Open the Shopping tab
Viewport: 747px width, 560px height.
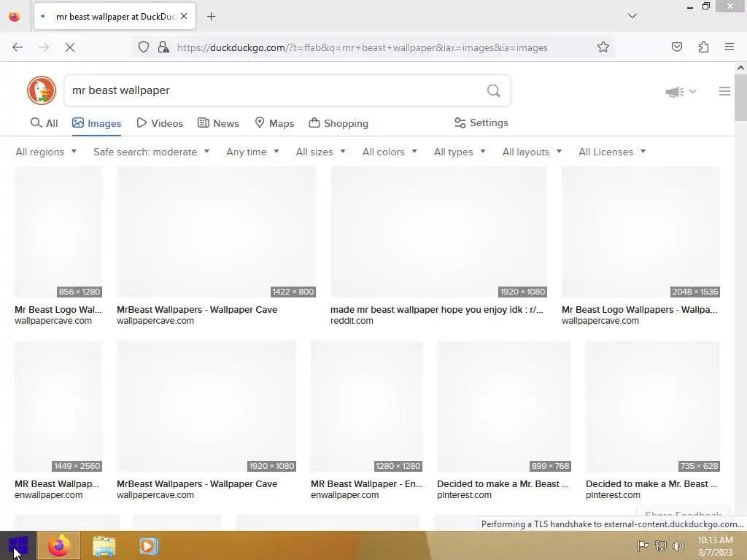coord(338,123)
